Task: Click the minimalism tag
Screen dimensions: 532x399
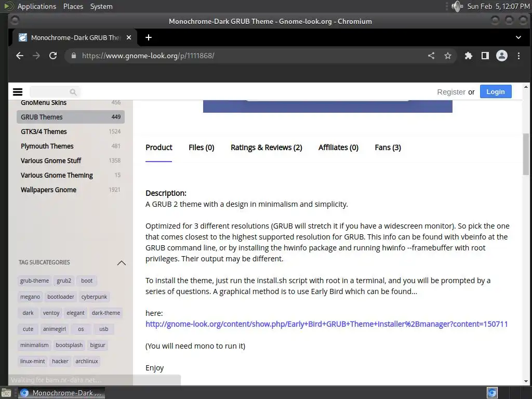Action: tap(34, 345)
